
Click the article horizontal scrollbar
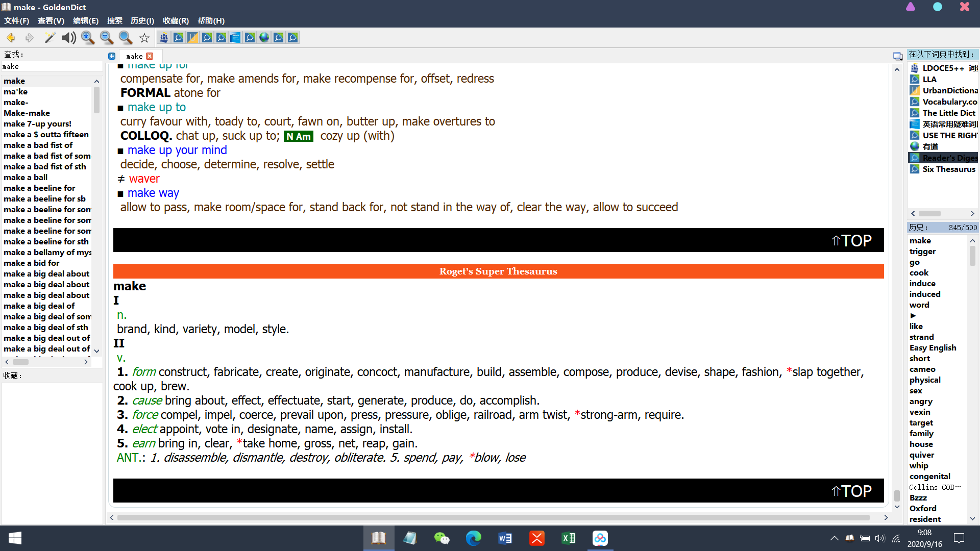pos(494,517)
